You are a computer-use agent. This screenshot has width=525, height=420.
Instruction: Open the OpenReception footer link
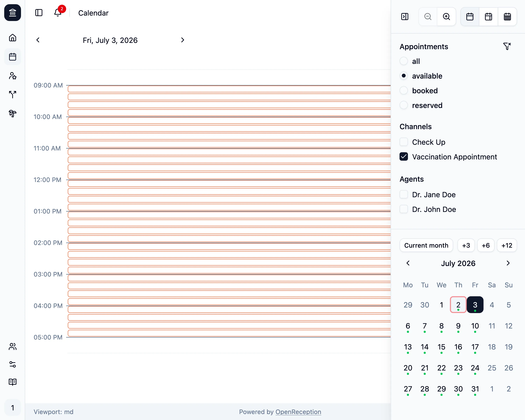tap(298, 412)
